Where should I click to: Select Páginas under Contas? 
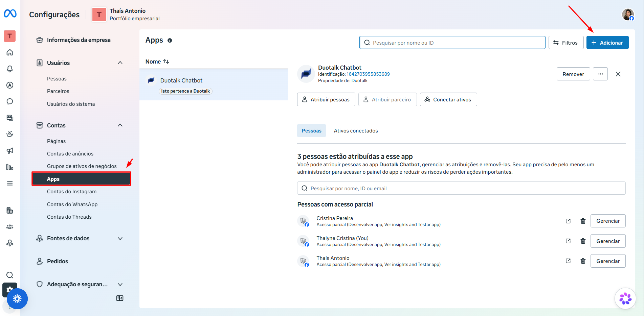(57, 141)
